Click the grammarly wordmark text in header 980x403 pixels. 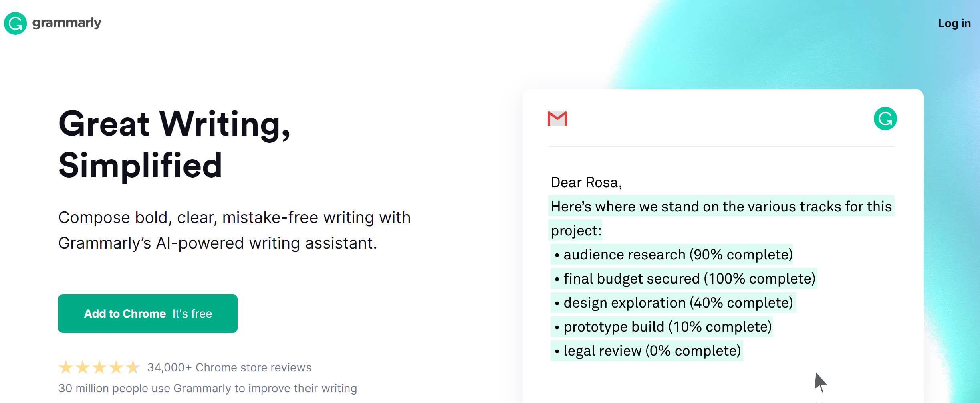click(x=67, y=23)
